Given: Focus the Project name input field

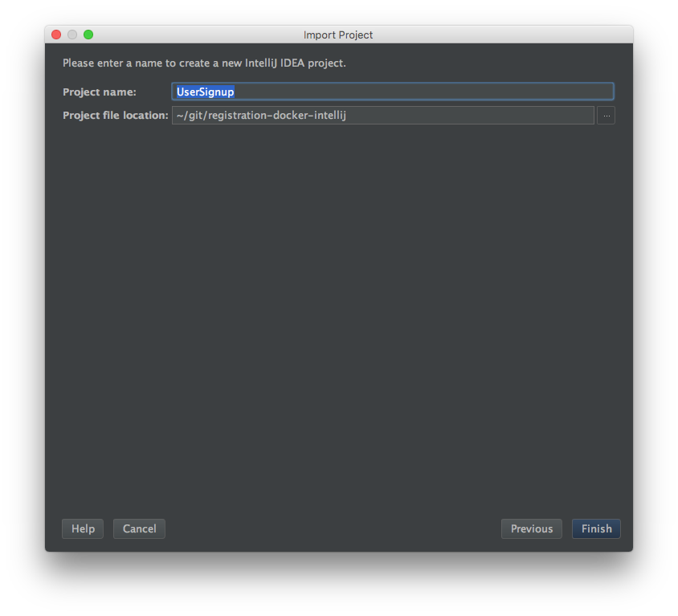Looking at the screenshot, I should (392, 92).
